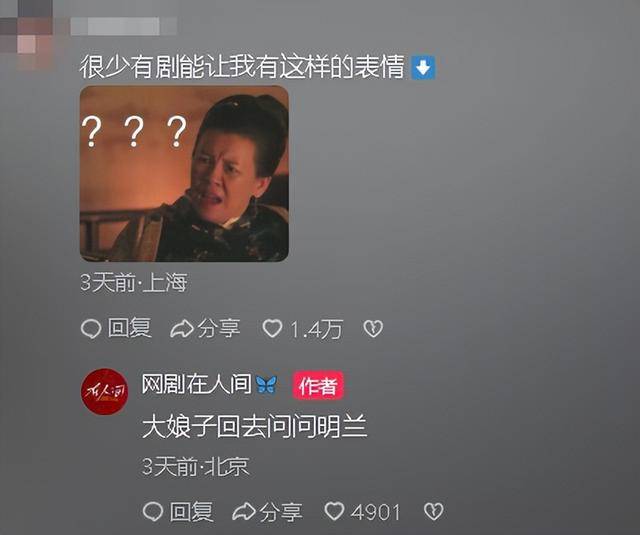640x535 pixels.
Task: Like the author's reply via the heart icon
Action: (334, 511)
